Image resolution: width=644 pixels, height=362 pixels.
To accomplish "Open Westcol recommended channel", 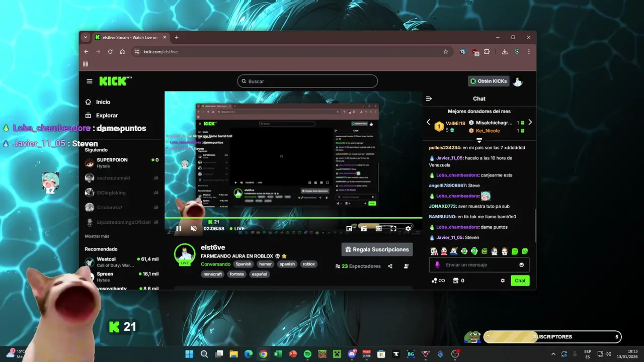I will click(122, 262).
